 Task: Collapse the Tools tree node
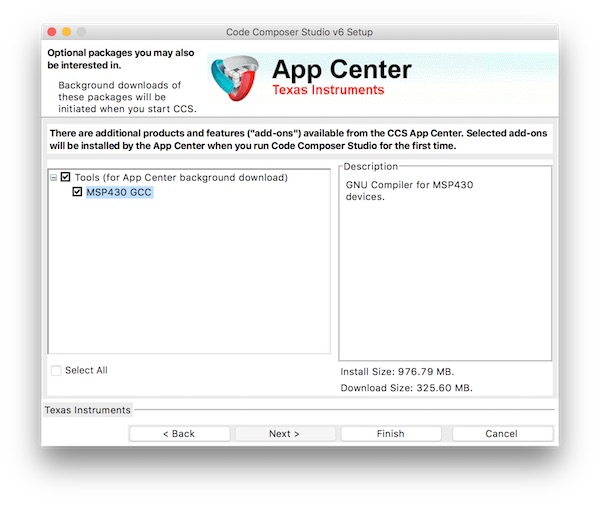click(x=54, y=178)
